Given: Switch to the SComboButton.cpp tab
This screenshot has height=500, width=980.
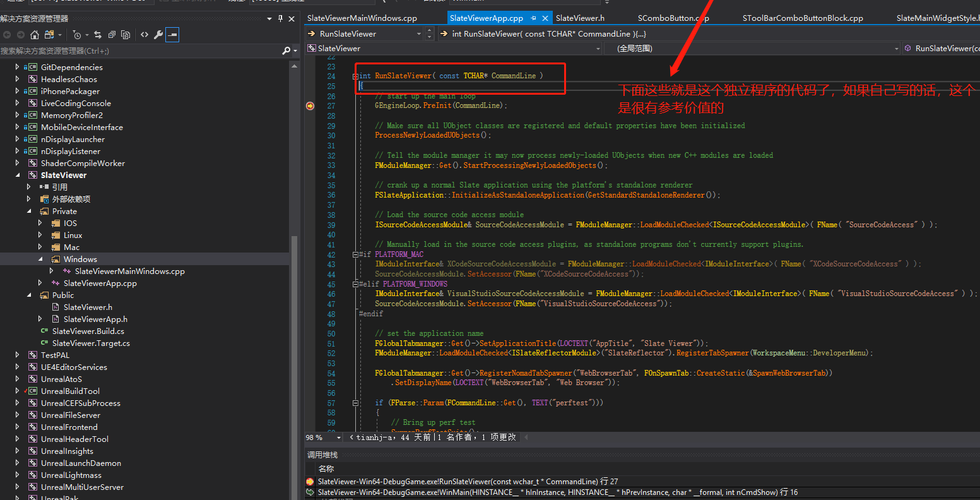Looking at the screenshot, I should click(673, 18).
